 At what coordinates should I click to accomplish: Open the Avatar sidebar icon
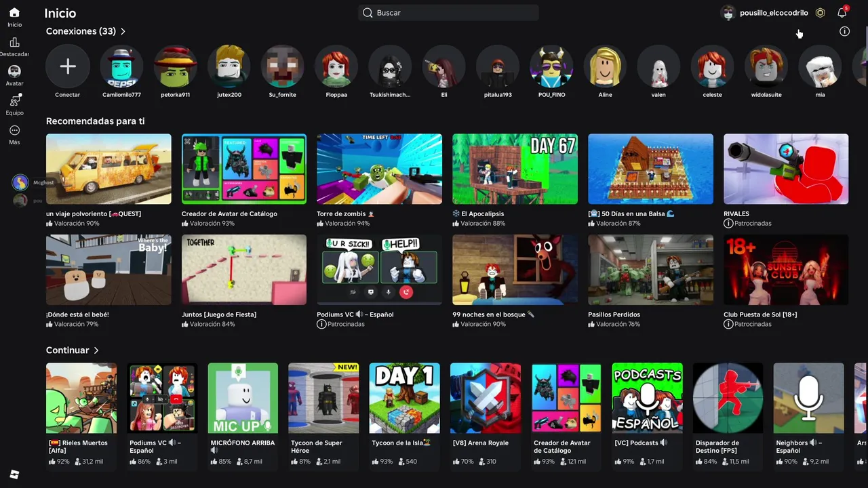(14, 70)
